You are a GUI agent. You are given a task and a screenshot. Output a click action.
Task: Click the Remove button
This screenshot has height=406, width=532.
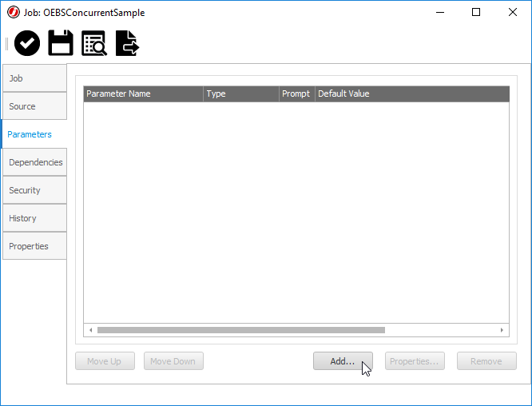point(486,361)
